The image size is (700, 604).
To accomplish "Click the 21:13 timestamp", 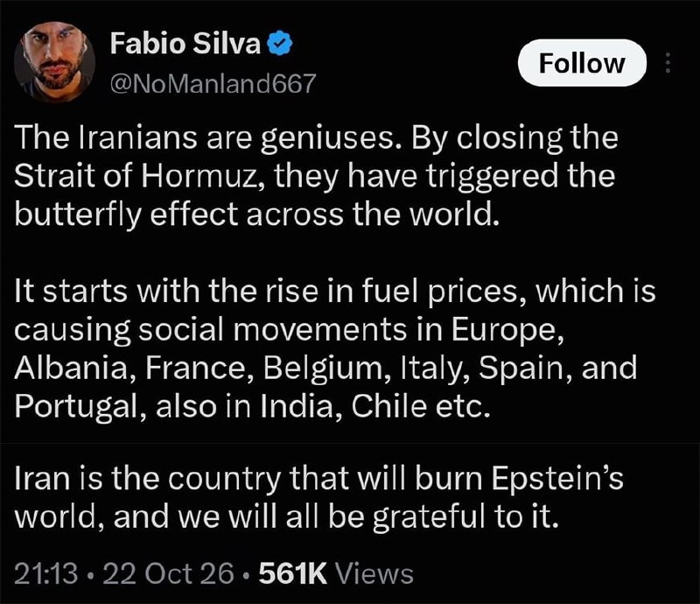I will tap(46, 573).
